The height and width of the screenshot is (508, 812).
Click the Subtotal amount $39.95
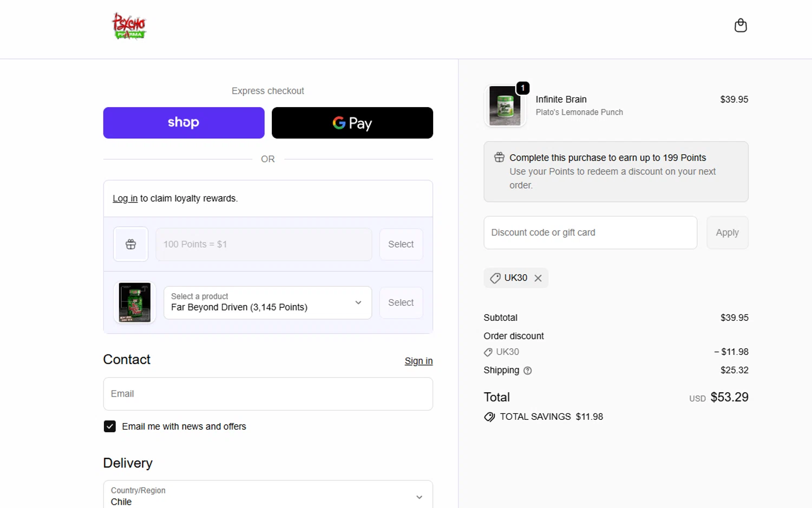click(734, 318)
